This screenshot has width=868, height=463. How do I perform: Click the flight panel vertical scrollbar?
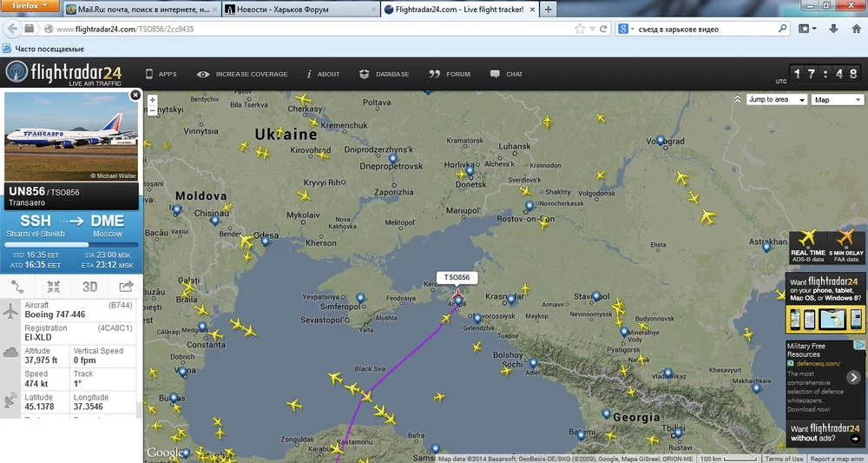140,410
